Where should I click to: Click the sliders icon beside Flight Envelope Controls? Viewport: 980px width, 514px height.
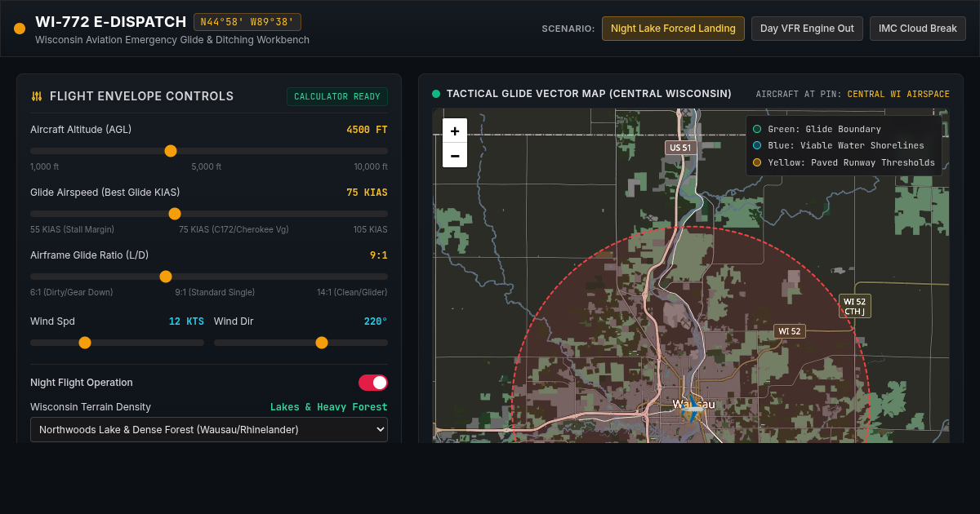pyautogui.click(x=37, y=96)
